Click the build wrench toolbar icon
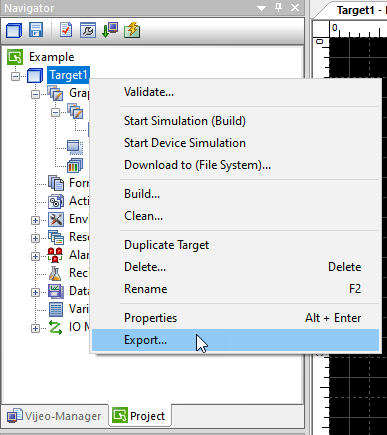This screenshot has width=387, height=435. point(88,30)
